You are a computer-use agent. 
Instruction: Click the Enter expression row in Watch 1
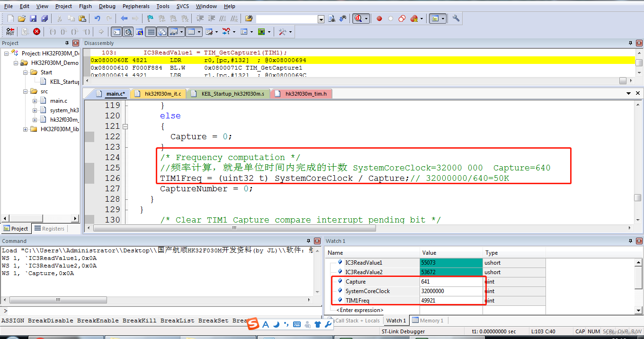tap(360, 310)
